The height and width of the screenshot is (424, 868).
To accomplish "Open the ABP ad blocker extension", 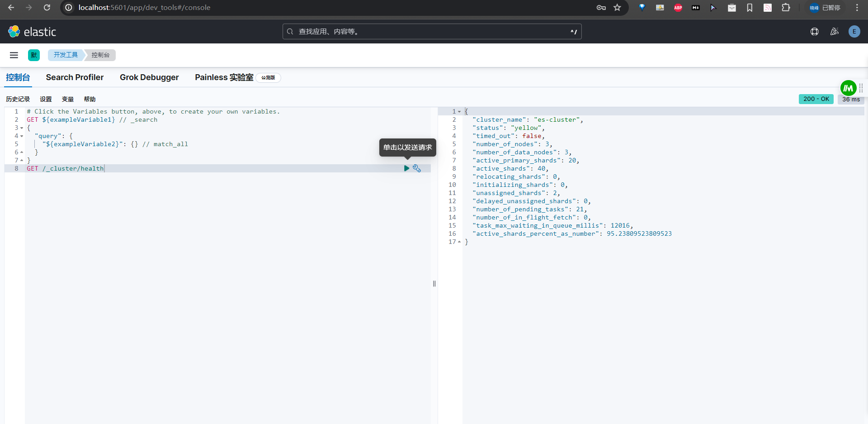I will click(678, 8).
